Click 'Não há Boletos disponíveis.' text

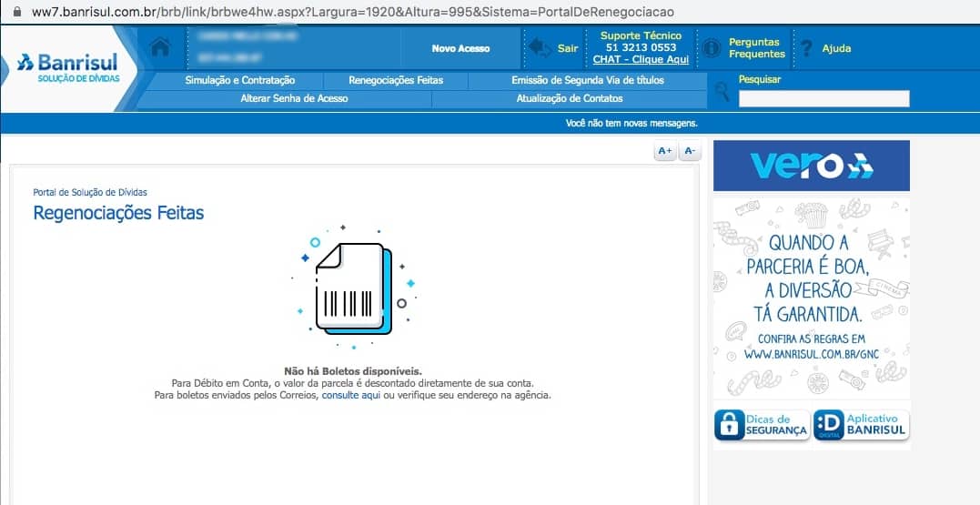(353, 371)
